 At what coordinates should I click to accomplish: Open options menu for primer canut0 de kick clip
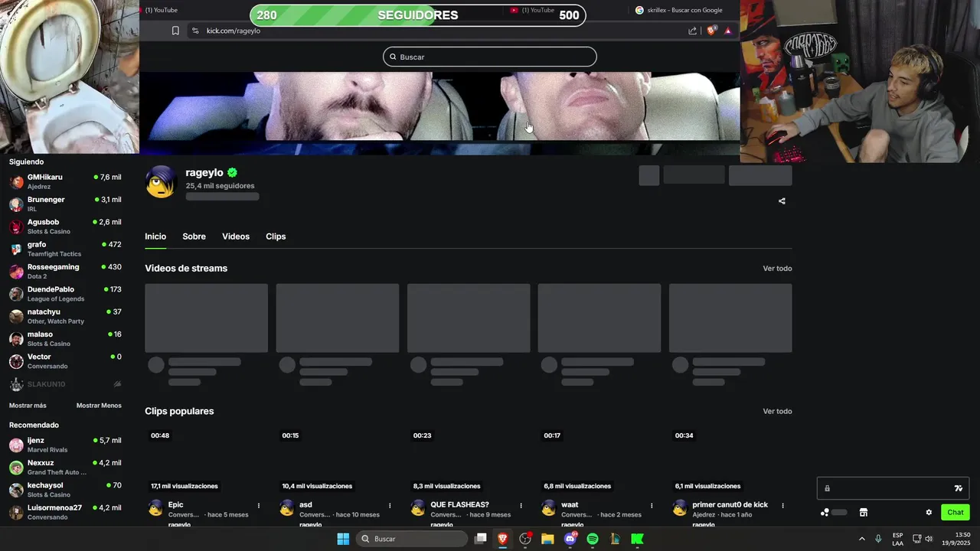pyautogui.click(x=782, y=505)
